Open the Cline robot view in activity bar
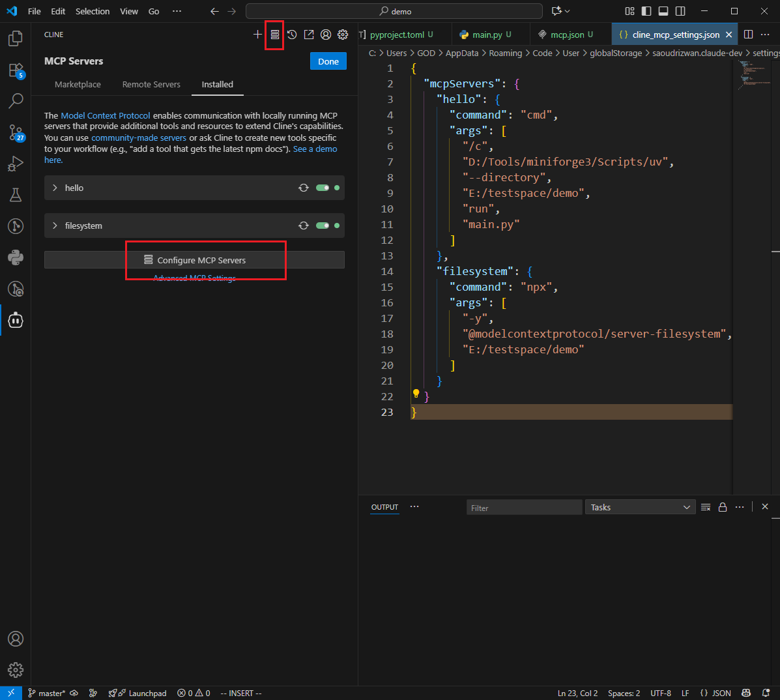Screen dimensions: 780x700 click(x=16, y=321)
